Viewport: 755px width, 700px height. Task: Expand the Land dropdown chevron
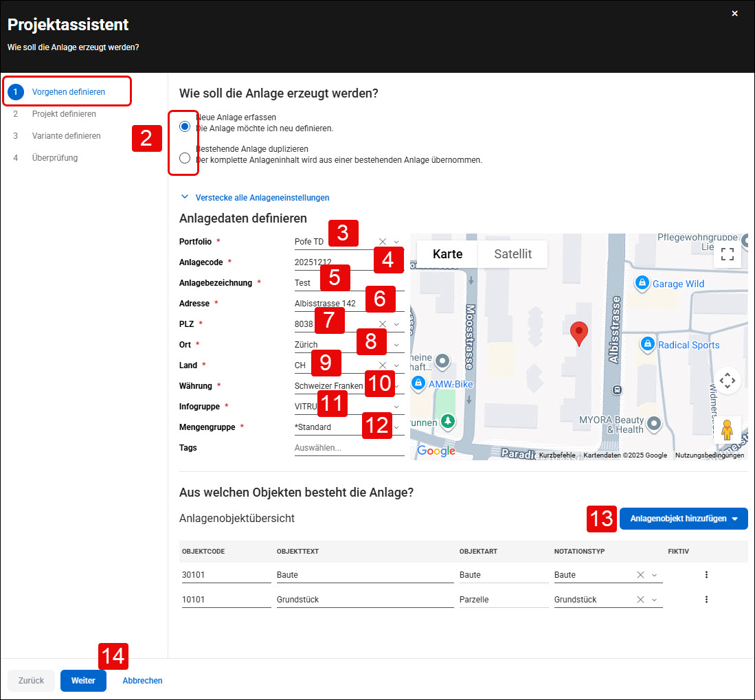396,365
